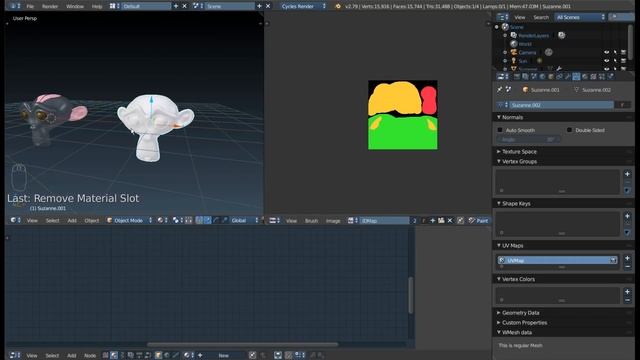640x360 pixels.
Task: Click node editor type selector icon
Action: pyautogui.click(x=15, y=355)
